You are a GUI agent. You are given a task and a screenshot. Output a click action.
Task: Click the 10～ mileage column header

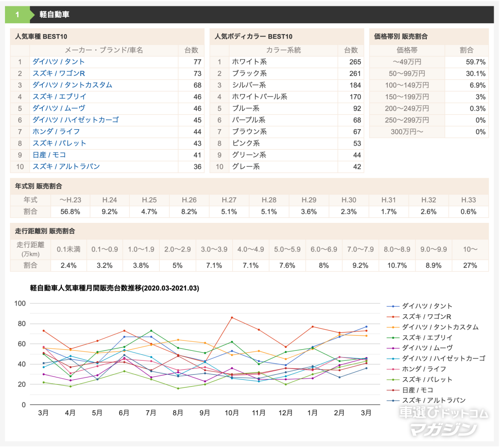coord(470,250)
